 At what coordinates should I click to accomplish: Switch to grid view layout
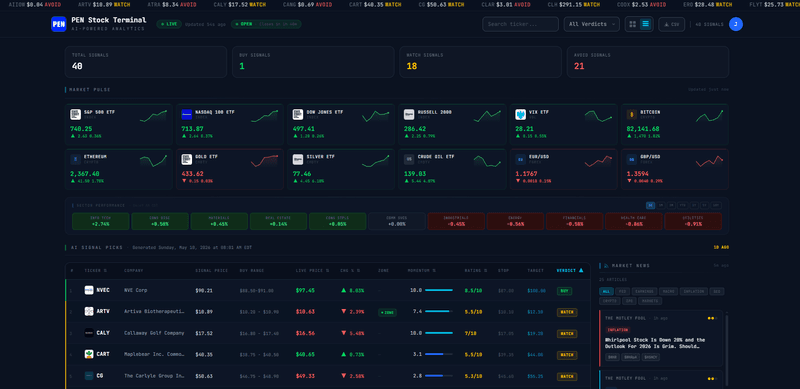(633, 24)
